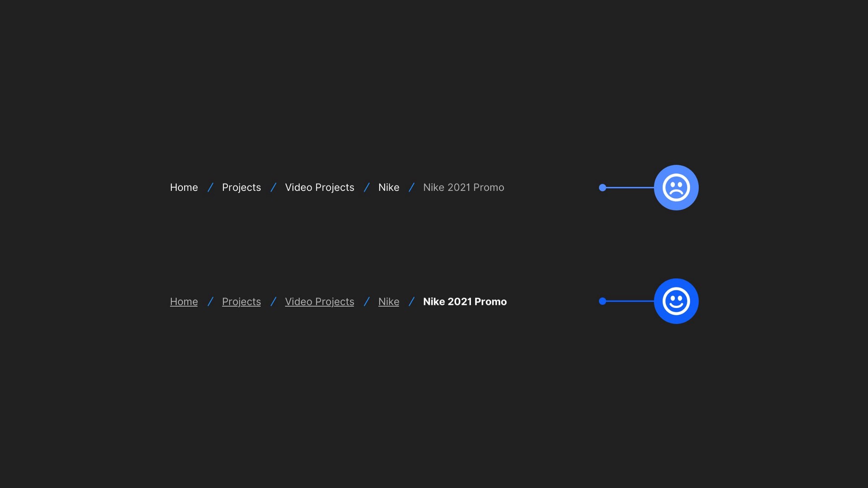Viewport: 868px width, 488px height.
Task: Click the sad face icon
Action: [676, 187]
